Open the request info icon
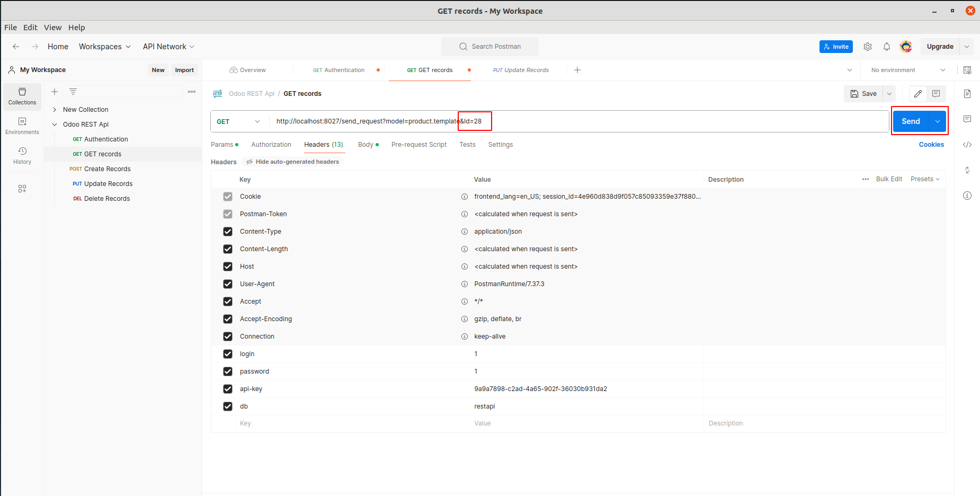Viewport: 980px width, 496px height. (967, 196)
